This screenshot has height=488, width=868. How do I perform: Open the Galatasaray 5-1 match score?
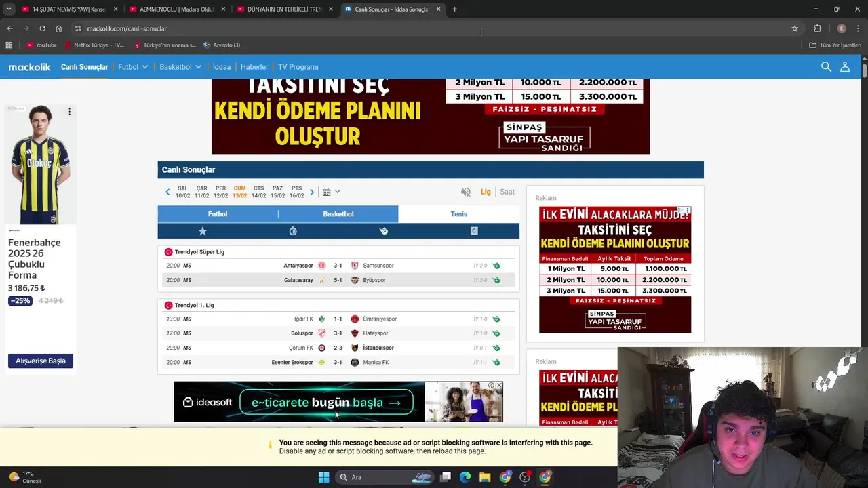tap(338, 280)
